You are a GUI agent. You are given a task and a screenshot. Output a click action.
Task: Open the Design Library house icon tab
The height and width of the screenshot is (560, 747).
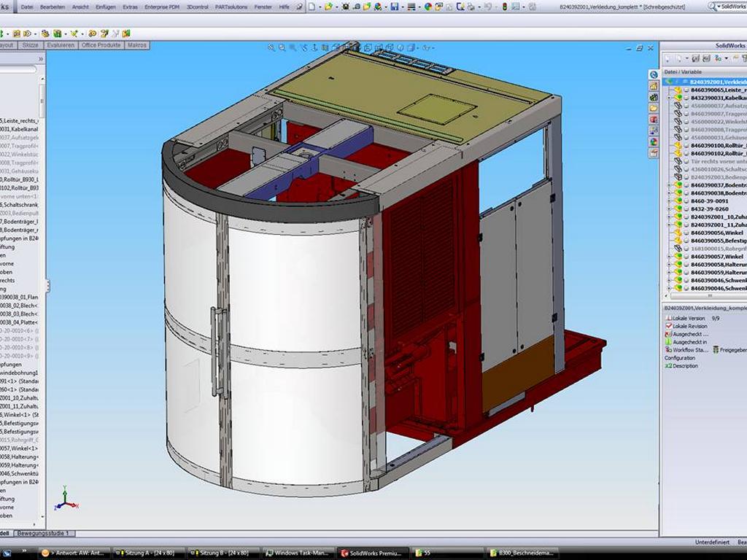[653, 86]
